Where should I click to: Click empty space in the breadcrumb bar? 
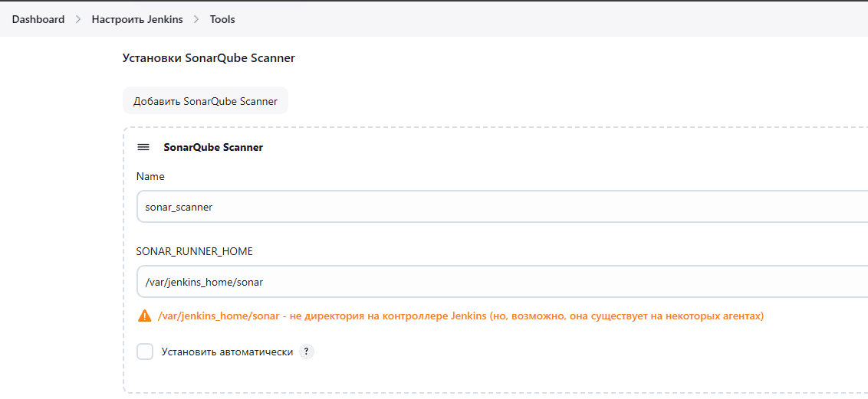(x=537, y=19)
